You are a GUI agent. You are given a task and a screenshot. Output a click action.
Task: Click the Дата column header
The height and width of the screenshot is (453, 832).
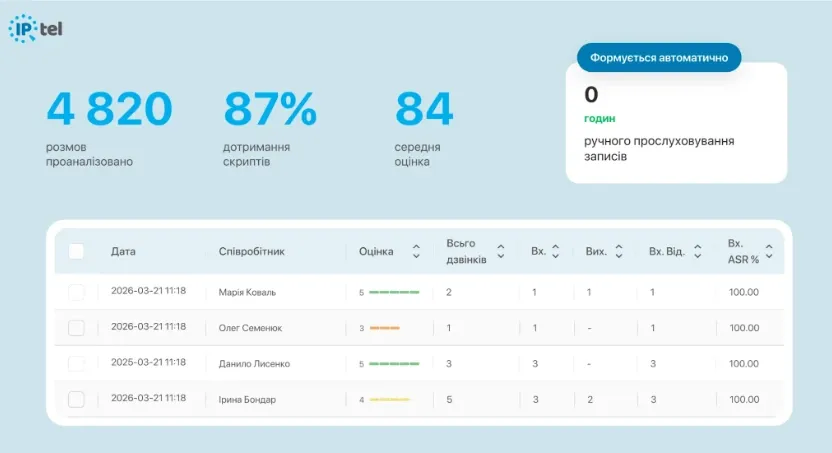pos(123,251)
